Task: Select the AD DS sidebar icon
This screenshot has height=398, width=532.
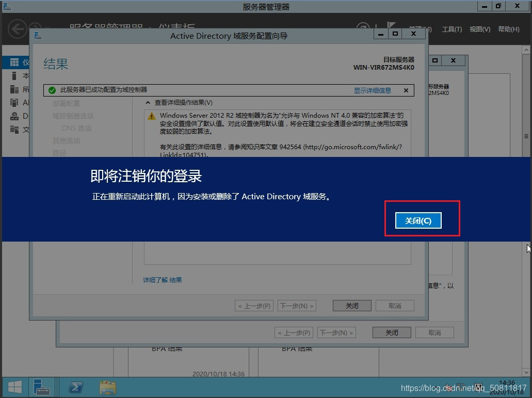Action: pos(14,103)
